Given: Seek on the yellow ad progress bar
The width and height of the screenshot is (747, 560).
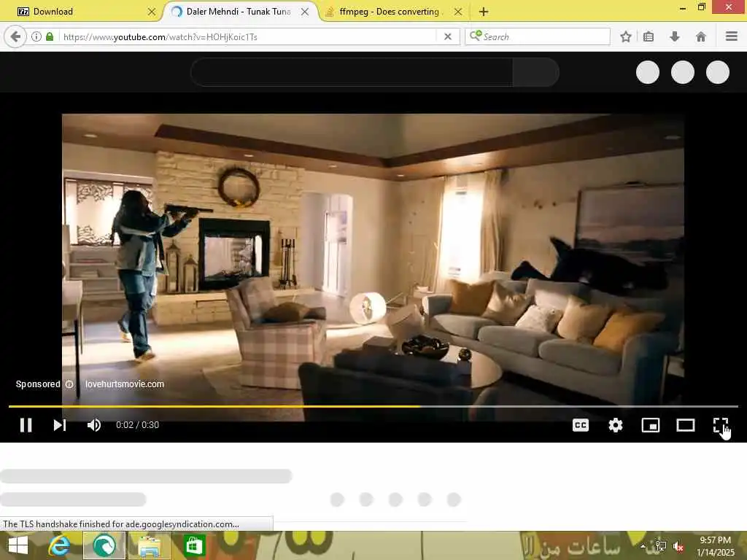Looking at the screenshot, I should (373, 406).
